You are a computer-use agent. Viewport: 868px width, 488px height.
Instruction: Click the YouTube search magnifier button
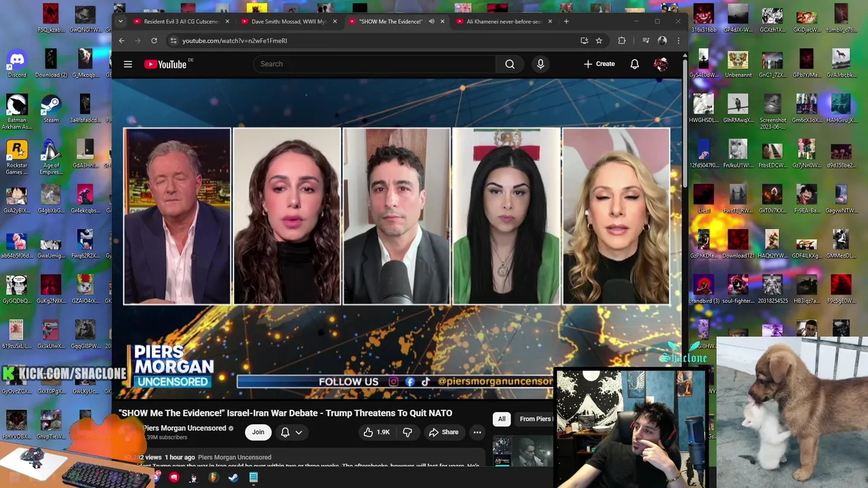coord(510,64)
